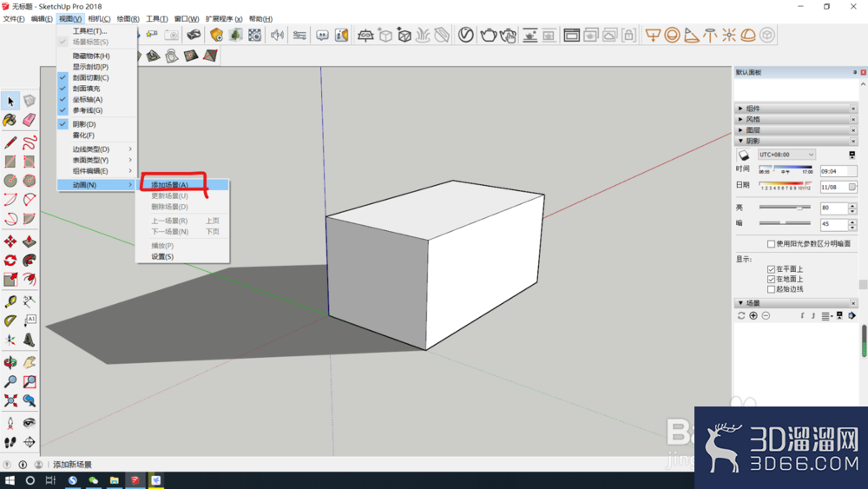Add a scene using the plus icon
The image size is (868, 489).
753,315
